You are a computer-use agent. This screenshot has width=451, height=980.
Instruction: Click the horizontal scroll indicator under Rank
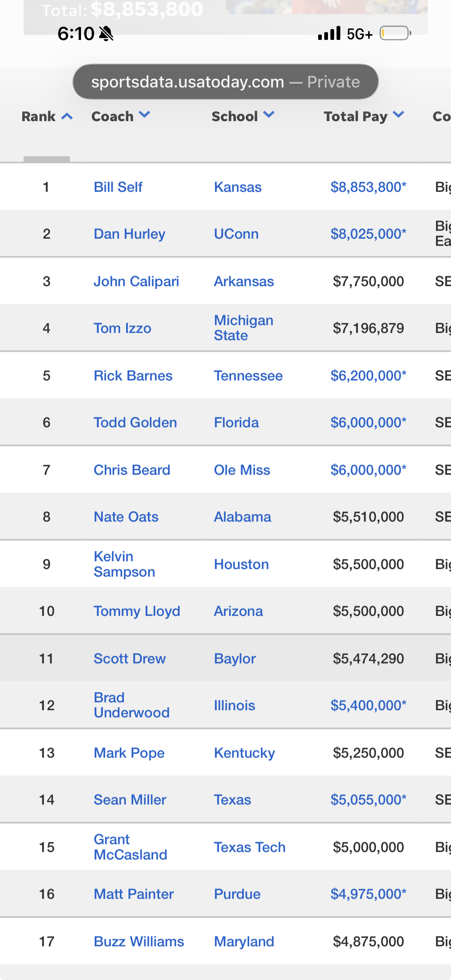click(x=47, y=159)
